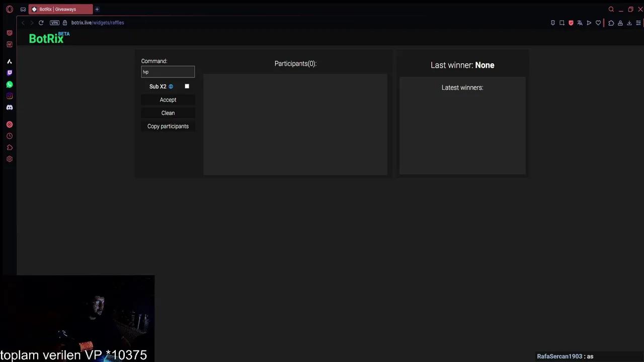Viewport: 644px width, 362px height.
Task: Open WhatsApp from the left sidebar
Action: [9, 84]
